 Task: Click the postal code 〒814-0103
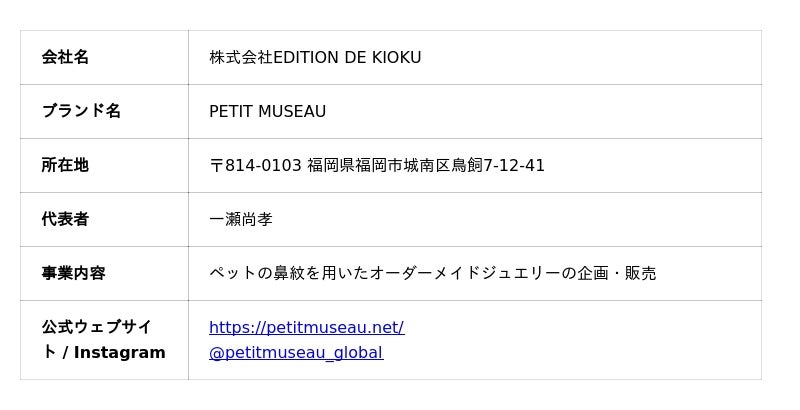tap(255, 165)
